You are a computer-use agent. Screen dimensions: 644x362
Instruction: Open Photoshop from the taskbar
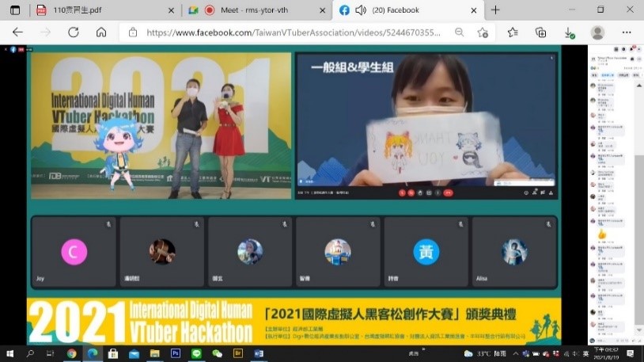[x=176, y=353]
